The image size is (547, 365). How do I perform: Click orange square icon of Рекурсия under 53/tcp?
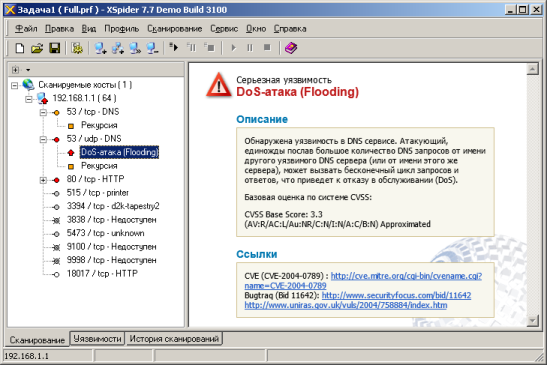tap(71, 126)
